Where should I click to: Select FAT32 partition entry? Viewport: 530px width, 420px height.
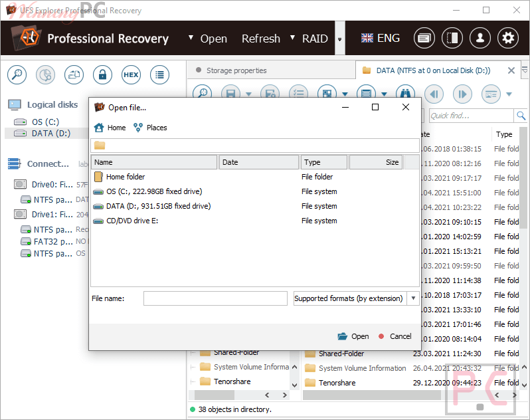click(53, 241)
